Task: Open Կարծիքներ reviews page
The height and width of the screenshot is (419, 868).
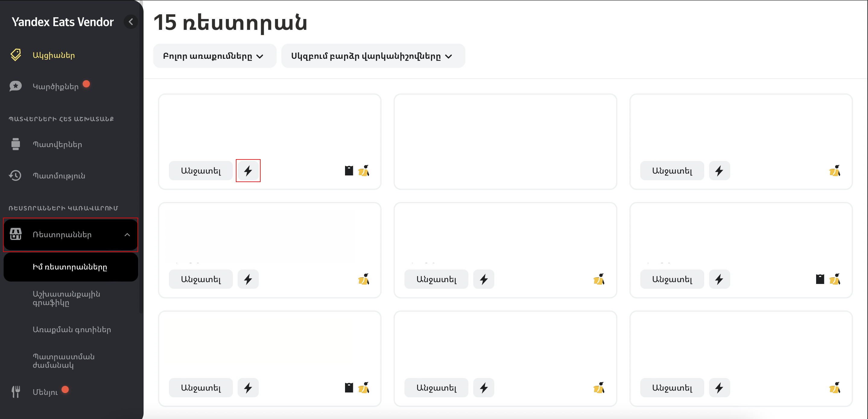Action: pos(55,87)
